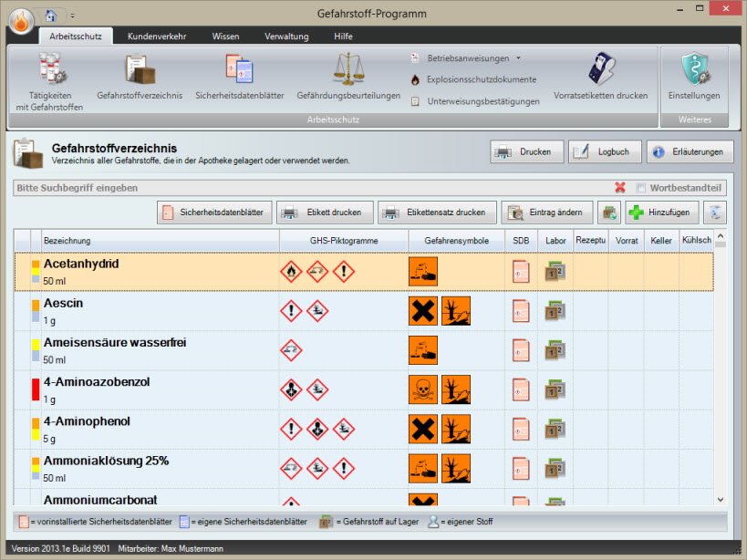Click Etikett drucken
747x560 pixels.
coord(325,213)
